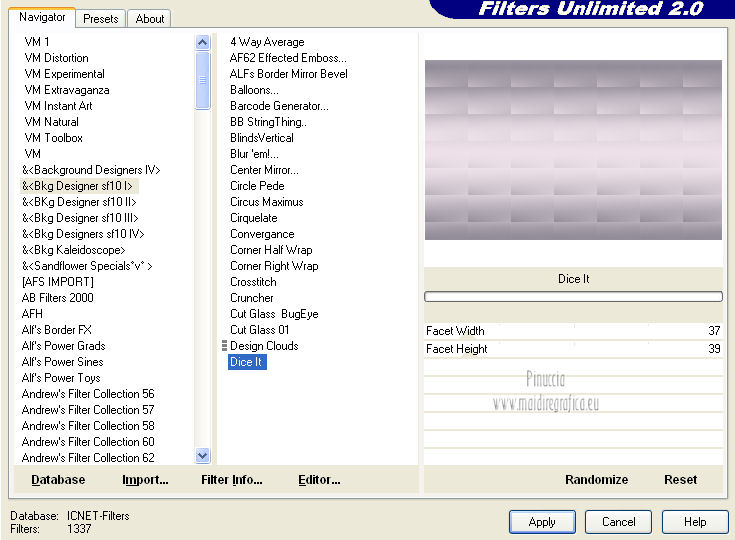
Task: Select Andrew's Filter Collection 58
Action: [x=88, y=426]
